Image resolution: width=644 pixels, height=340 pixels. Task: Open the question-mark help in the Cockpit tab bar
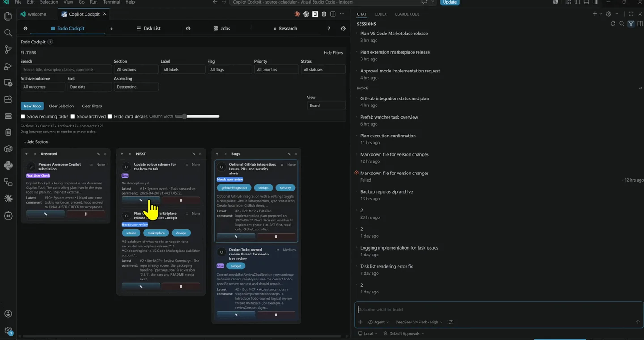(x=329, y=29)
